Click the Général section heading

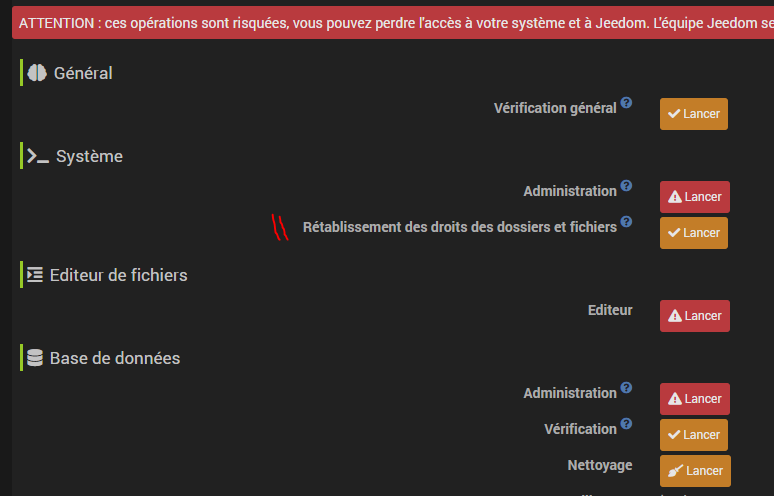[83, 73]
